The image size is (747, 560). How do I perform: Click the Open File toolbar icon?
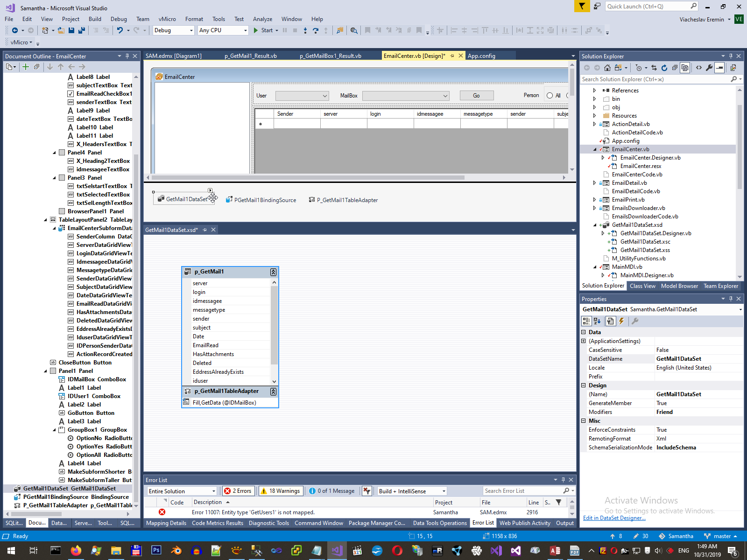(61, 30)
